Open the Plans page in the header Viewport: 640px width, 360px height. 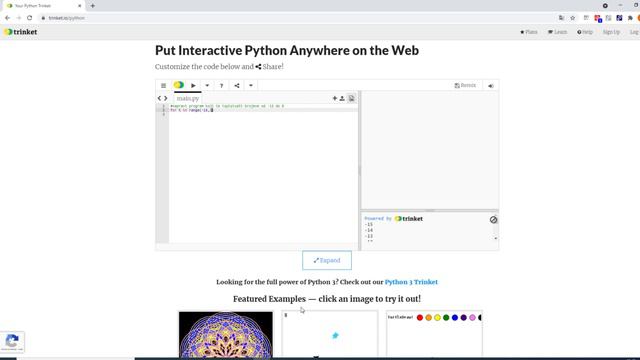529,32
